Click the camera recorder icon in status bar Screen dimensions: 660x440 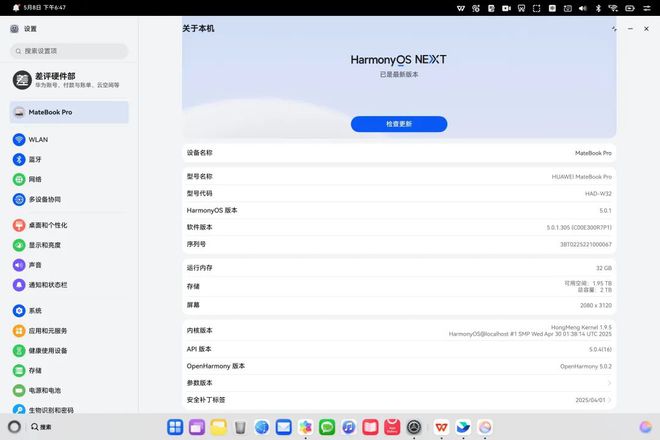coord(506,8)
